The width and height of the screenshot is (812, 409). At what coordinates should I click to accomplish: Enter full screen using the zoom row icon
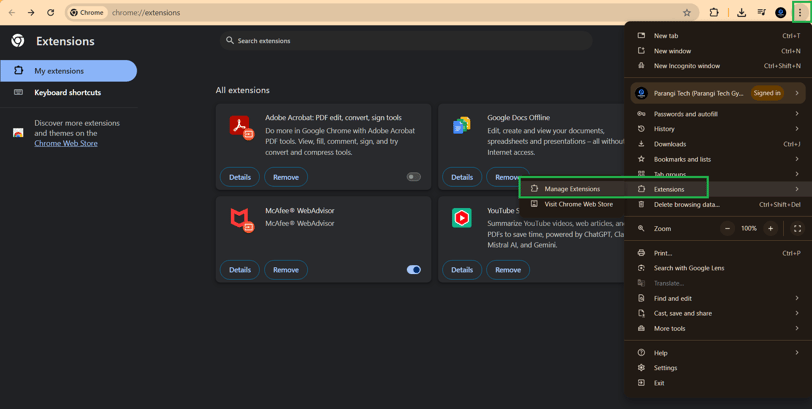(x=798, y=228)
